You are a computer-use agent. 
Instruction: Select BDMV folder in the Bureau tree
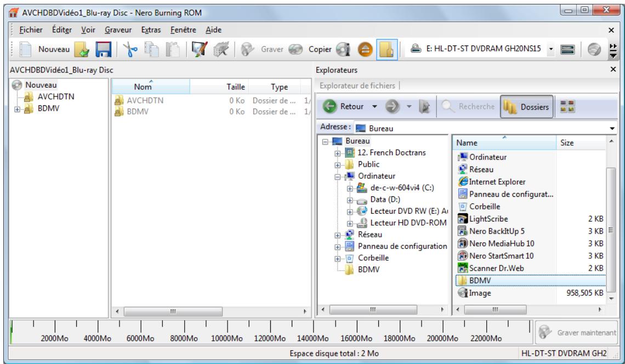(x=368, y=270)
